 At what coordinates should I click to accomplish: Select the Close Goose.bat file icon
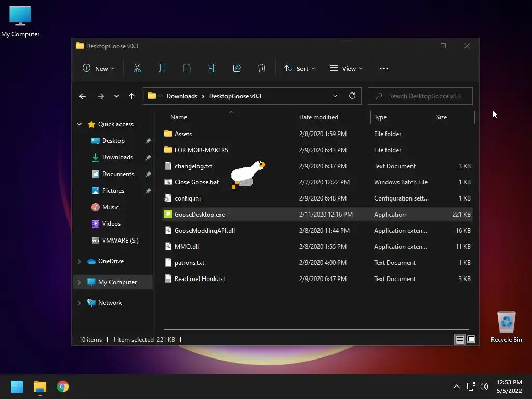(168, 182)
